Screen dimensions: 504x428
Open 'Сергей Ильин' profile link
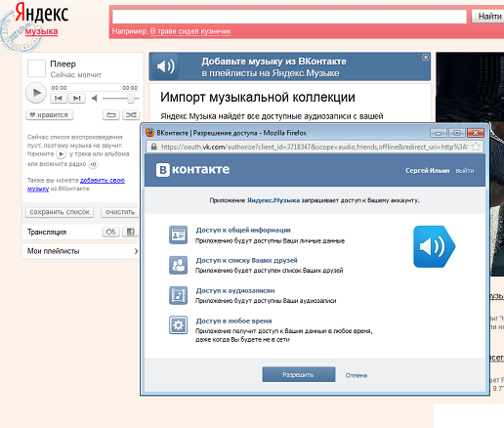coord(427,171)
